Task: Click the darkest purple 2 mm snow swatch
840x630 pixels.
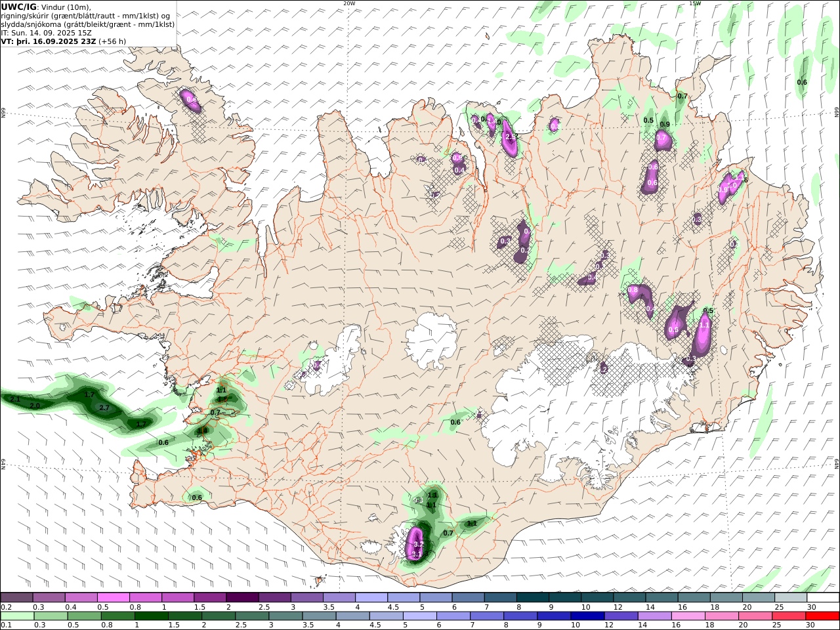Action: pos(242,598)
